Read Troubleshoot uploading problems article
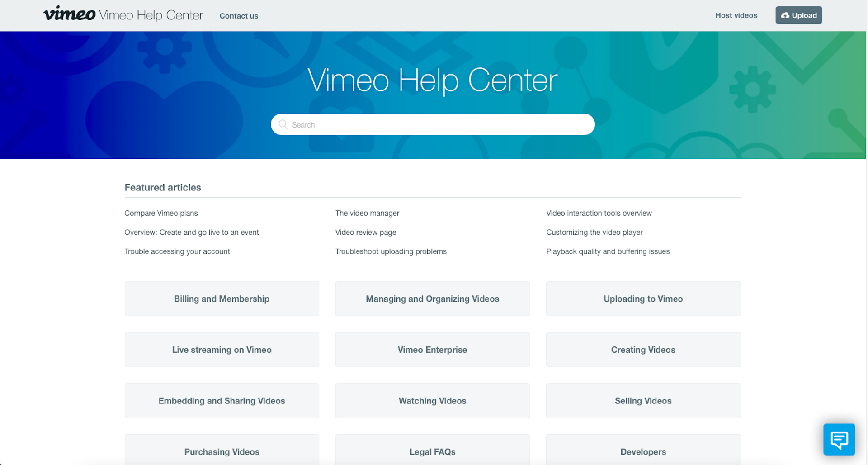Image resolution: width=868 pixels, height=465 pixels. (x=391, y=251)
